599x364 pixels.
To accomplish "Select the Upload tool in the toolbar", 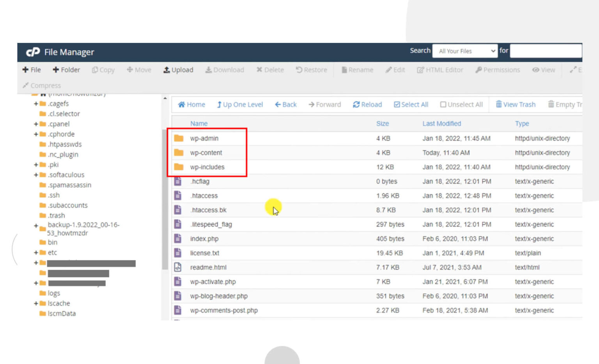I will [178, 70].
